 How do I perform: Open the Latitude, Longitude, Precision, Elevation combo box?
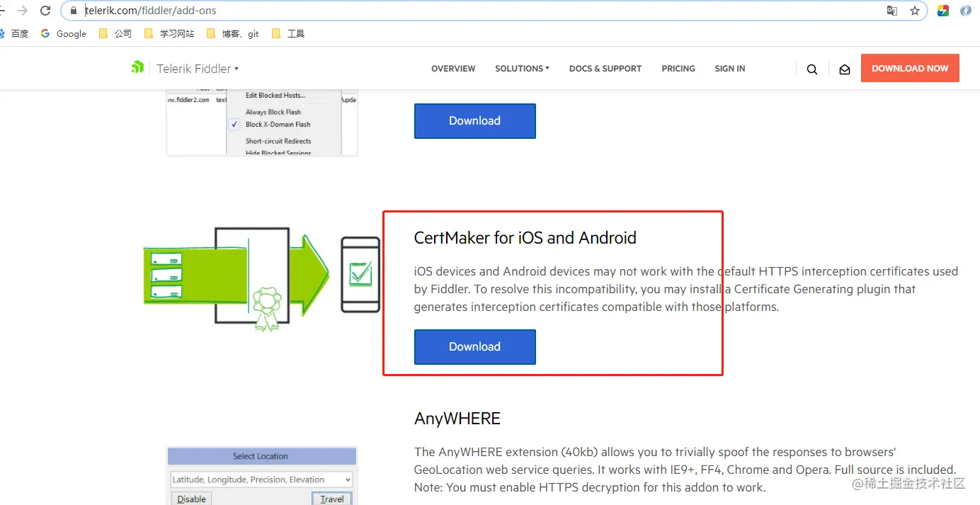261,480
